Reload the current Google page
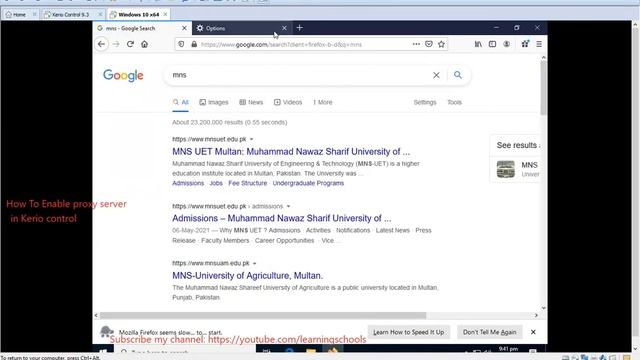Viewport: 640px width, 360px height. coord(130,44)
